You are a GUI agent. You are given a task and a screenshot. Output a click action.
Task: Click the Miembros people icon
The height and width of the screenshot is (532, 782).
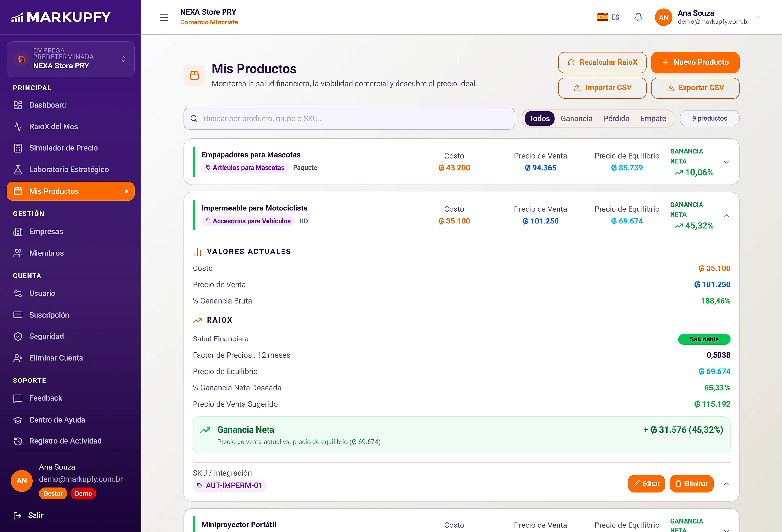(x=18, y=253)
